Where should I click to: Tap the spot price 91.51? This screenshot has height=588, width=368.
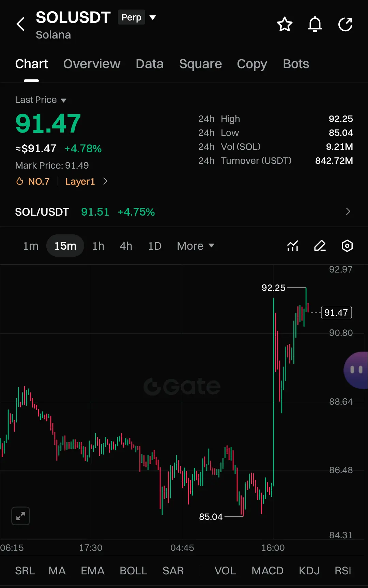95,212
